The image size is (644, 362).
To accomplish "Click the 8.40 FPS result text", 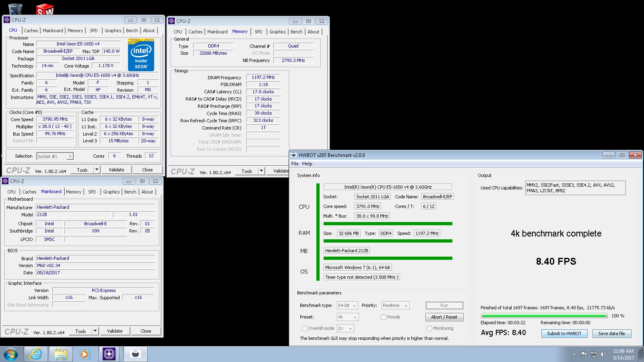I will coord(556,261).
